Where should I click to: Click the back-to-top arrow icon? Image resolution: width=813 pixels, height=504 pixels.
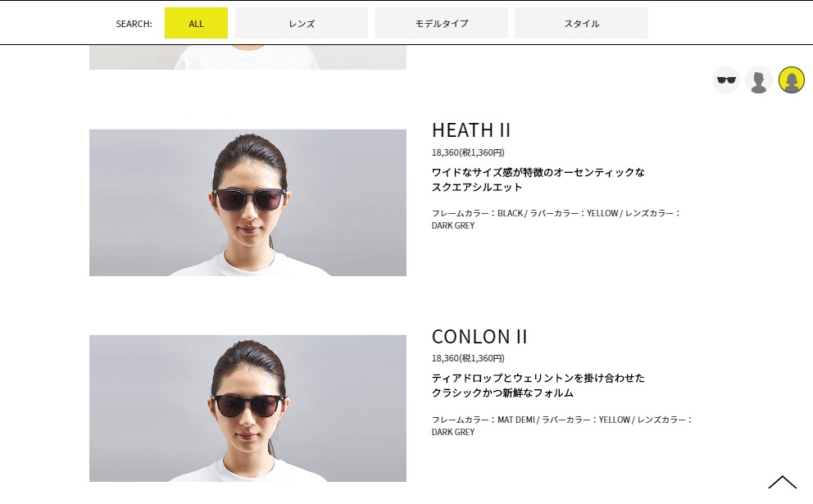click(x=783, y=482)
